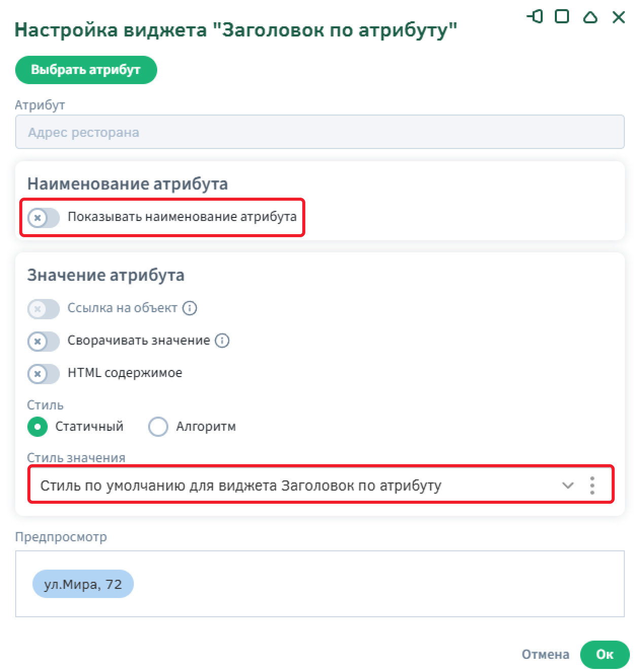Image resolution: width=637 pixels, height=672 pixels.
Task: Select the "Статичный" style radio button
Action: click(x=38, y=427)
